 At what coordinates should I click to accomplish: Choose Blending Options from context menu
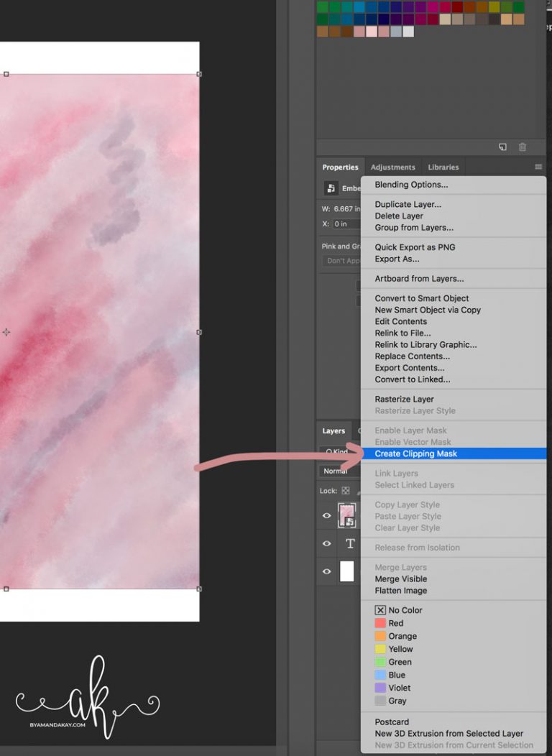tap(411, 185)
